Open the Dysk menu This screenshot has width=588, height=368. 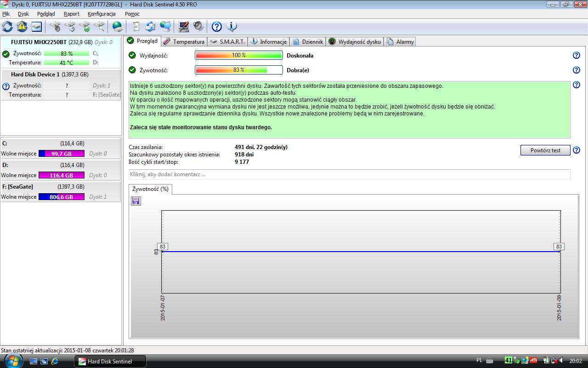point(23,14)
